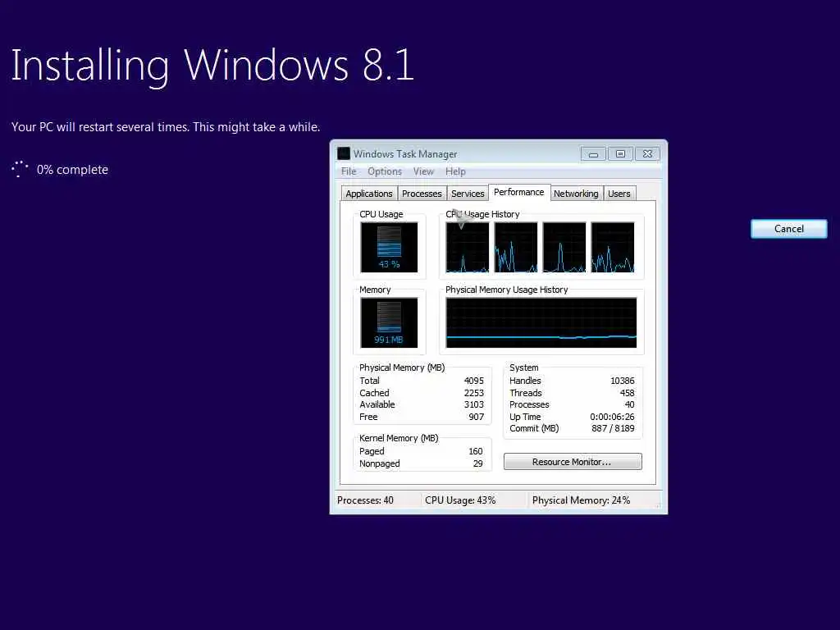Screen dimensions: 840x630
Task: Click the Paged kernel memory value 160
Action: (476, 452)
